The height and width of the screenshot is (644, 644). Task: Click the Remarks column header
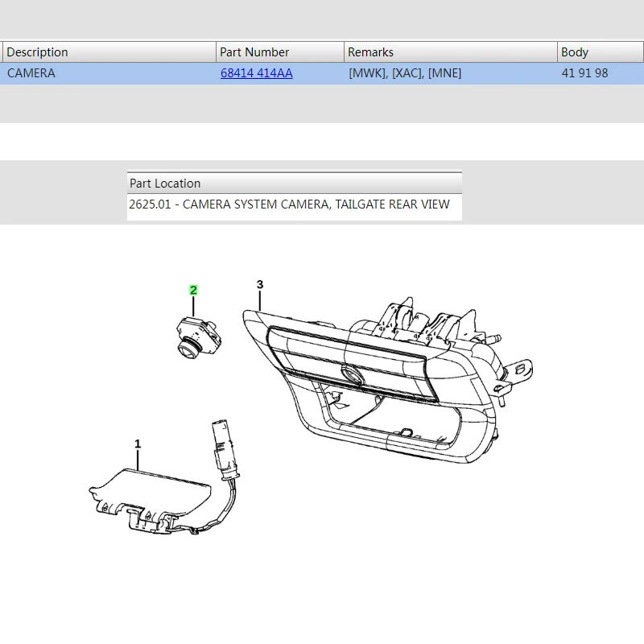click(x=451, y=52)
